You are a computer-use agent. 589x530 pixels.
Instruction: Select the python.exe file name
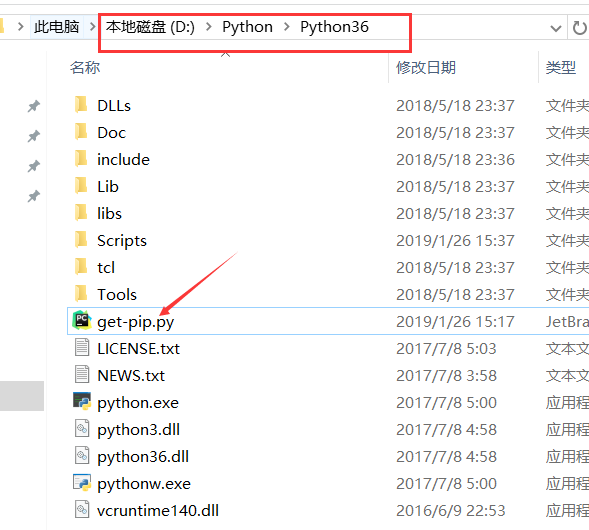point(138,403)
